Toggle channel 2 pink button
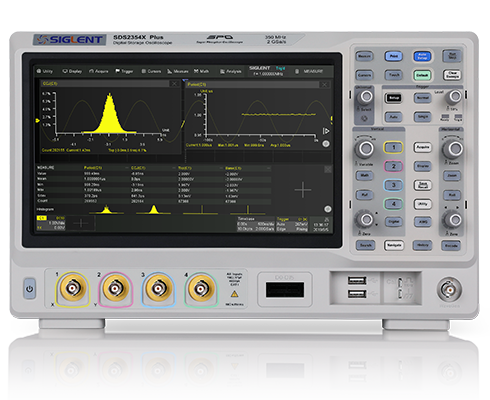This screenshot has height=400, width=490. tap(393, 166)
